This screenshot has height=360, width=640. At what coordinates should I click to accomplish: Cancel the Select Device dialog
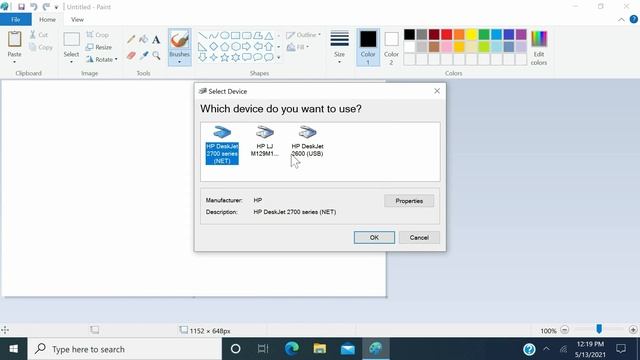pyautogui.click(x=419, y=238)
